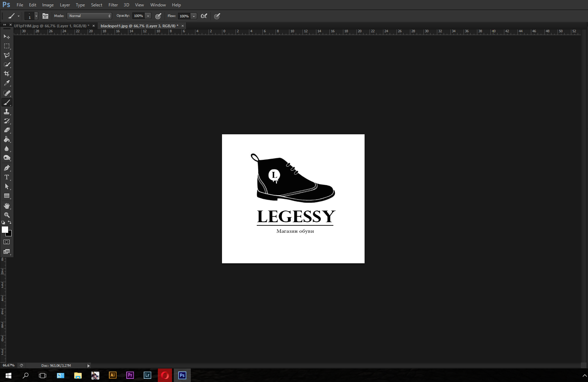Viewport: 588px width, 382px height.
Task: Select the Move tool
Action: click(x=7, y=36)
